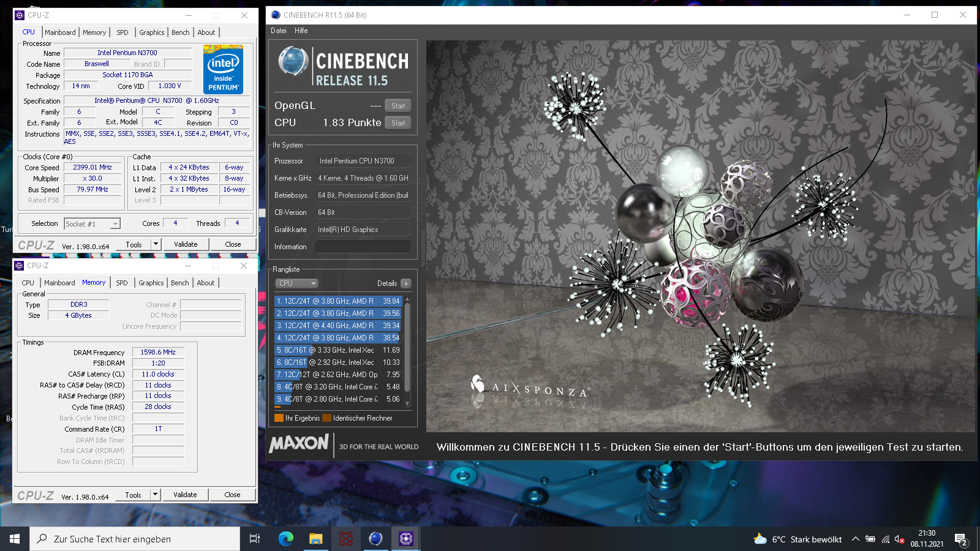
Task: Click the MAXON logo in Cinebench
Action: [299, 443]
